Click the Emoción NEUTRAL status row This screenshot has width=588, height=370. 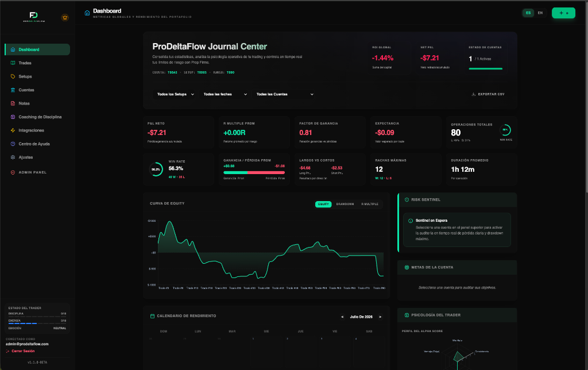(x=37, y=329)
